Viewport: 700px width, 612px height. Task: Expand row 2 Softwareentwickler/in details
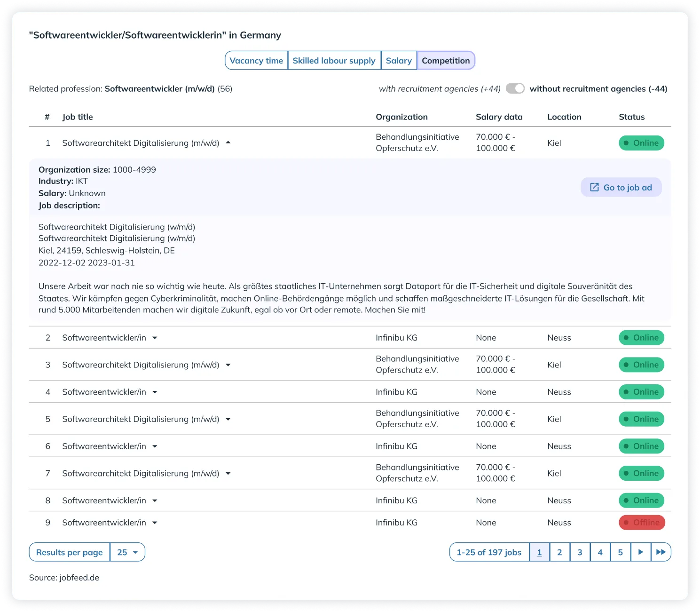coord(155,338)
